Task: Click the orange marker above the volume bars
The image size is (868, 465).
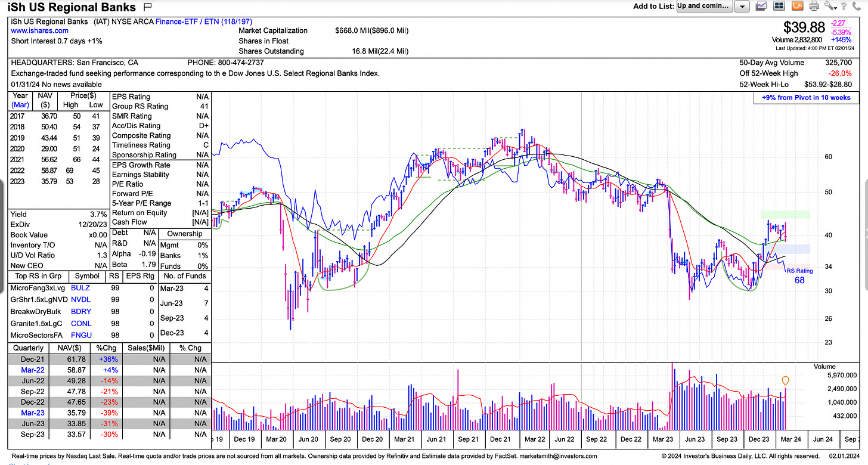Action: click(x=785, y=380)
